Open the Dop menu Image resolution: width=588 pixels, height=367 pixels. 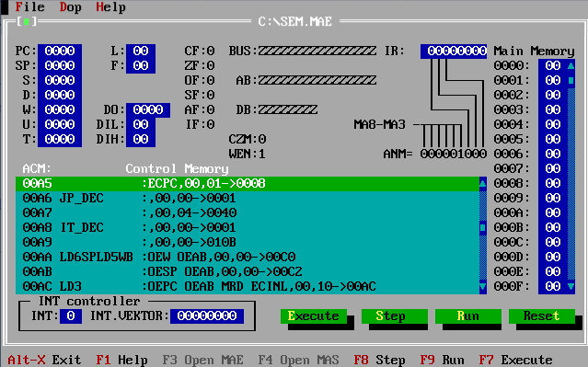70,7
